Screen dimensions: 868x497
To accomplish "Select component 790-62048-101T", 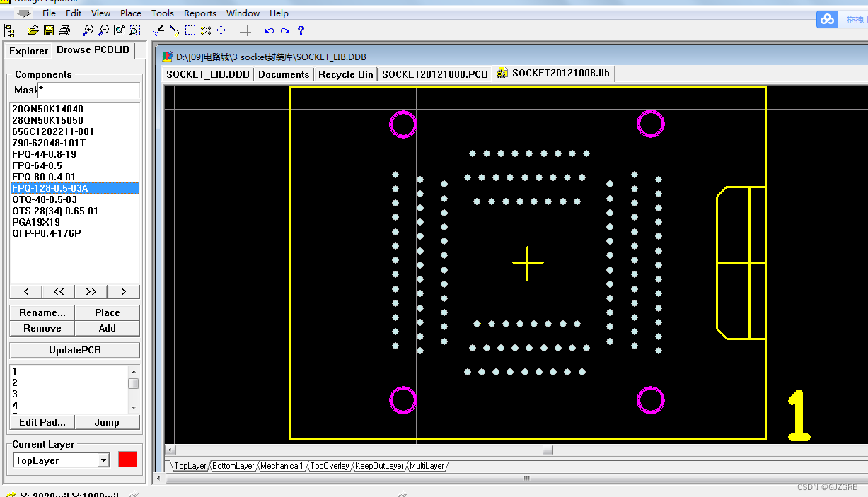I will (74, 143).
